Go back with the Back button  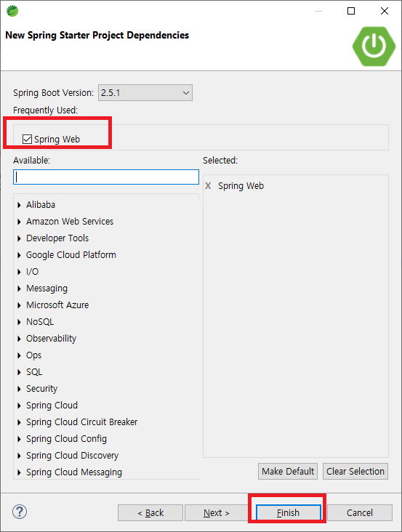tap(150, 512)
